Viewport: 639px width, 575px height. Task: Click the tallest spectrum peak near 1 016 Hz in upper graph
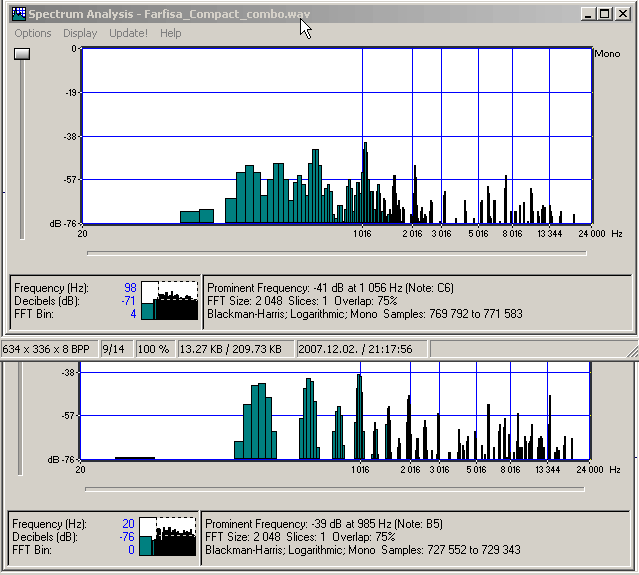pos(366,183)
